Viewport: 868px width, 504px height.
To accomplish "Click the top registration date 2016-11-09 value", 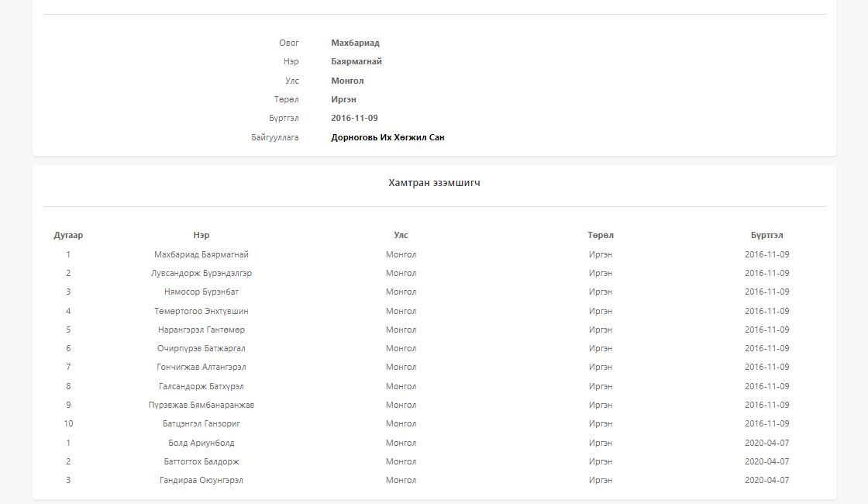I will click(354, 118).
